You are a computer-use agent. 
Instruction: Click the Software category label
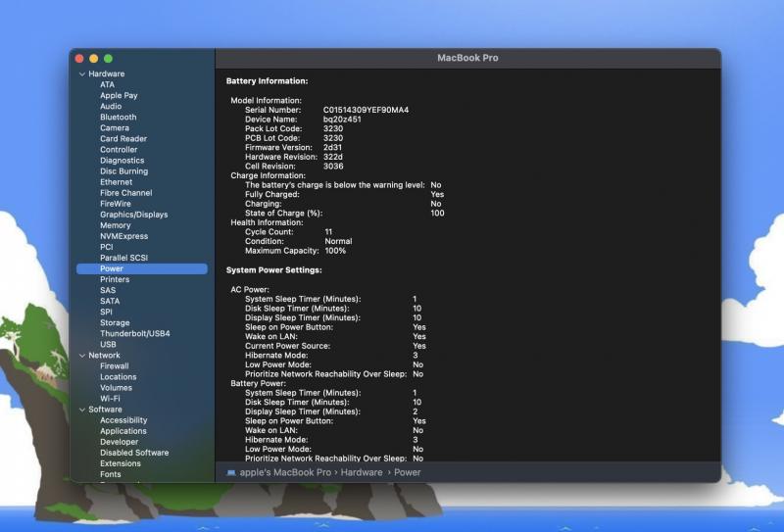tap(105, 410)
